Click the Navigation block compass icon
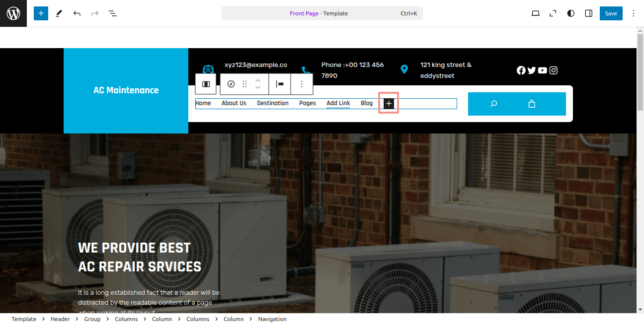 click(231, 84)
